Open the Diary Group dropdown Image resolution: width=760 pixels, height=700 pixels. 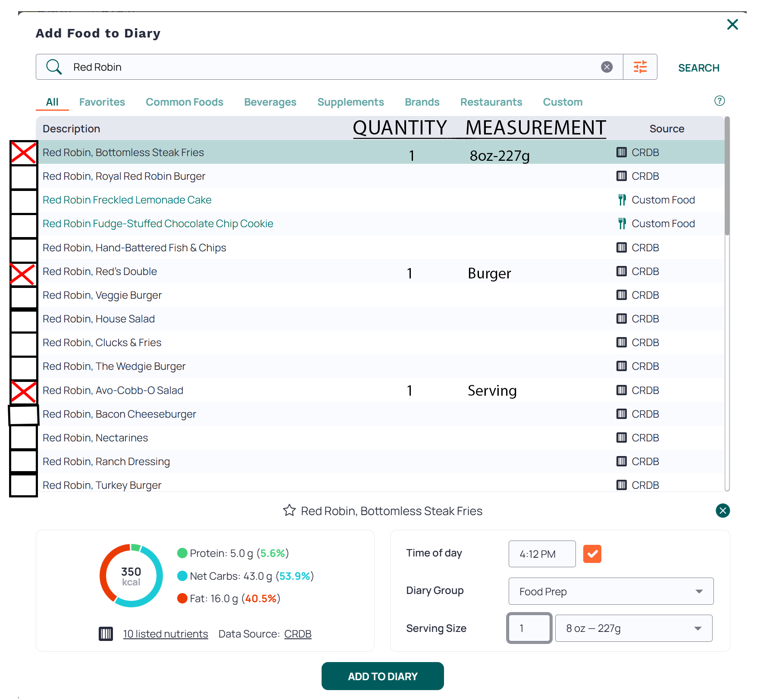pyautogui.click(x=611, y=591)
